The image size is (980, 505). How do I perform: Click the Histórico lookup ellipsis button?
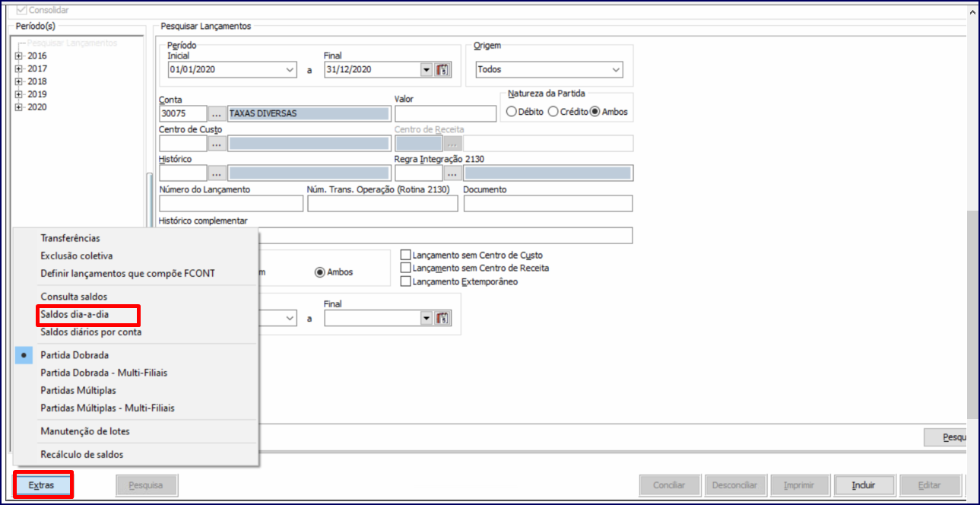tap(217, 173)
